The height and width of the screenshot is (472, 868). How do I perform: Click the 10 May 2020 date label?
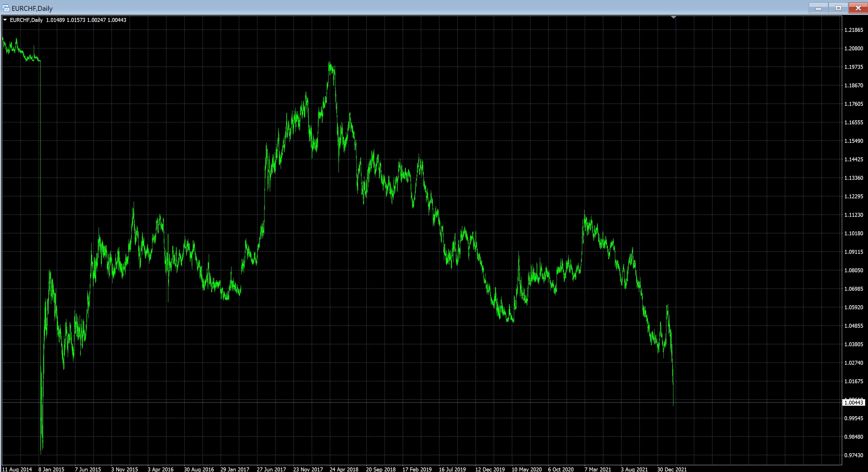click(526, 469)
